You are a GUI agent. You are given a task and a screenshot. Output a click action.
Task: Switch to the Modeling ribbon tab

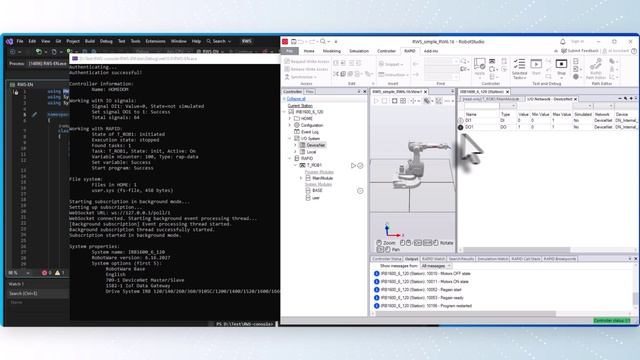(x=332, y=51)
